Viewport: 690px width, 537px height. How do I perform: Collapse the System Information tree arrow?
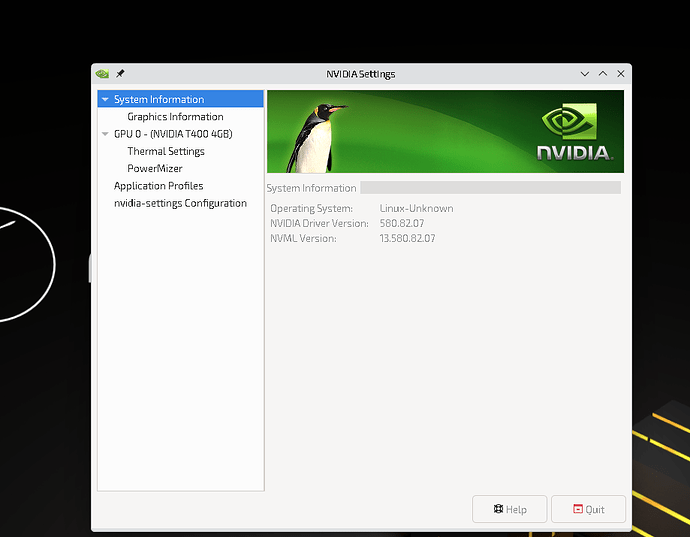click(x=105, y=100)
